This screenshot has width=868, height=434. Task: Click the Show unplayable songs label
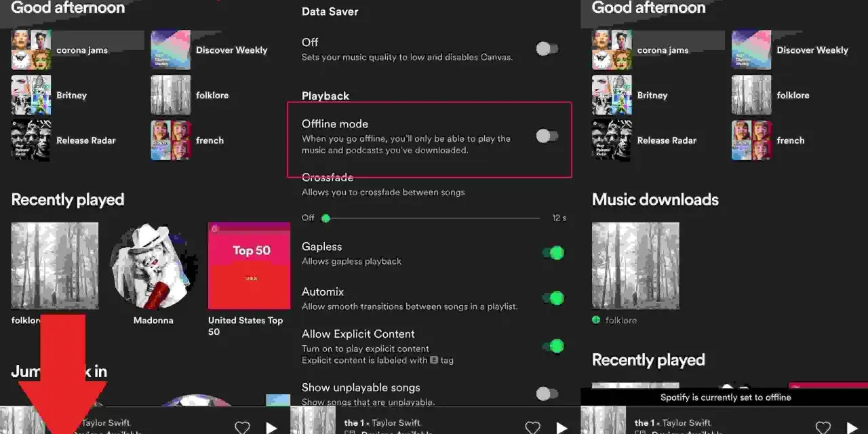tap(361, 388)
